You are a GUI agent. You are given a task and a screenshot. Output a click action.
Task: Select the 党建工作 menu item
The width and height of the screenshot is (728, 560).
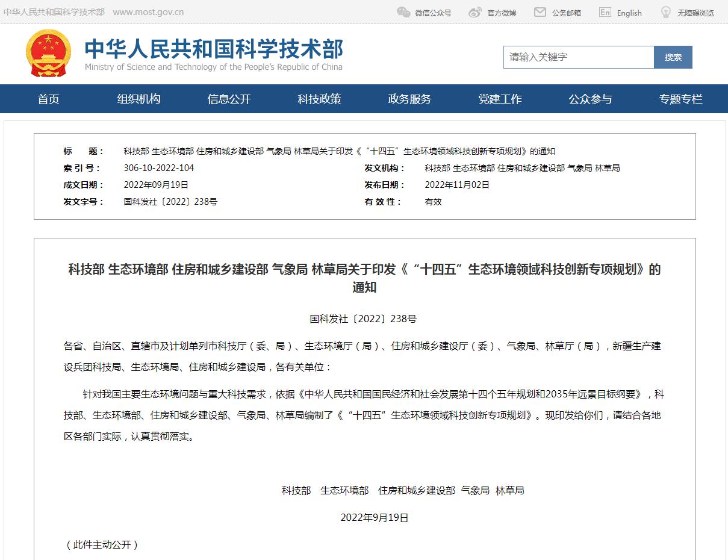click(x=500, y=99)
